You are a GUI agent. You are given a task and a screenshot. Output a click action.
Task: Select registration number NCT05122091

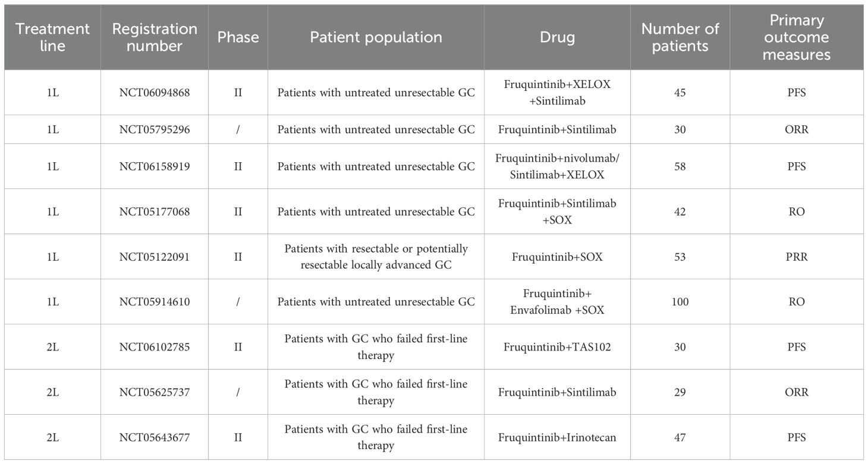(x=155, y=257)
